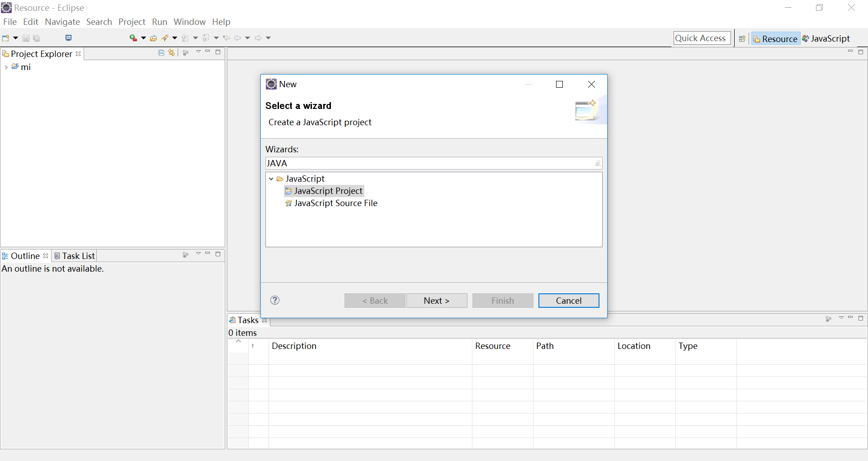Click Collapse All in Project Explorer
Screen dimensions: 868x461
[x=161, y=53]
